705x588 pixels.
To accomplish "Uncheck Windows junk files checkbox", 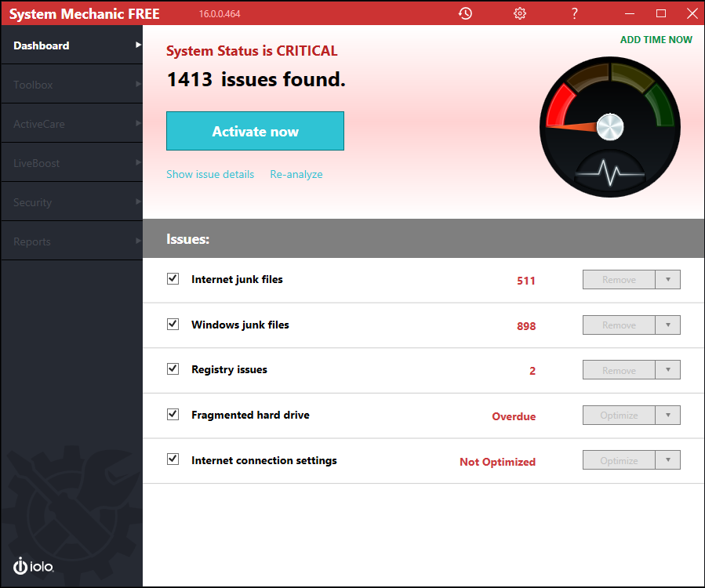I will pos(173,324).
